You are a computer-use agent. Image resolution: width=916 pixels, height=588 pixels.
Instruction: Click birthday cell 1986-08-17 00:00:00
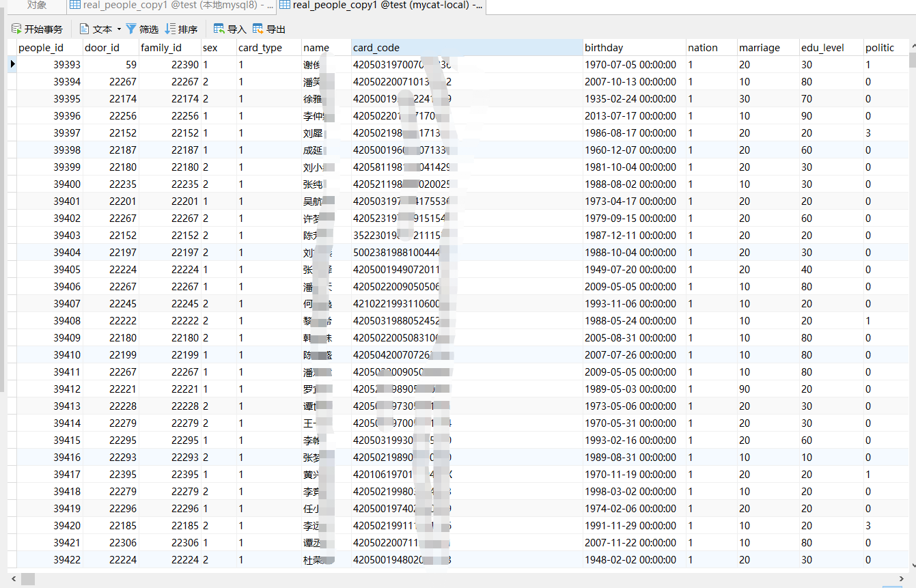[635, 133]
